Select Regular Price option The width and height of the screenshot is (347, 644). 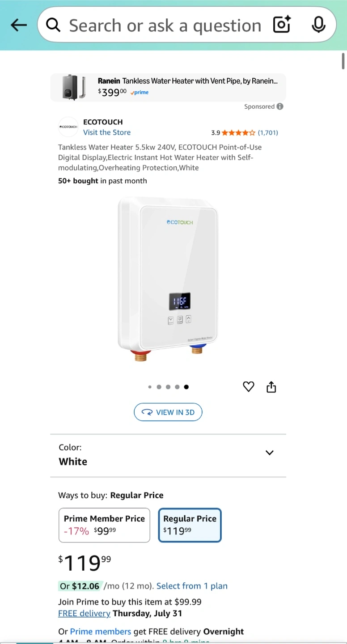190,525
